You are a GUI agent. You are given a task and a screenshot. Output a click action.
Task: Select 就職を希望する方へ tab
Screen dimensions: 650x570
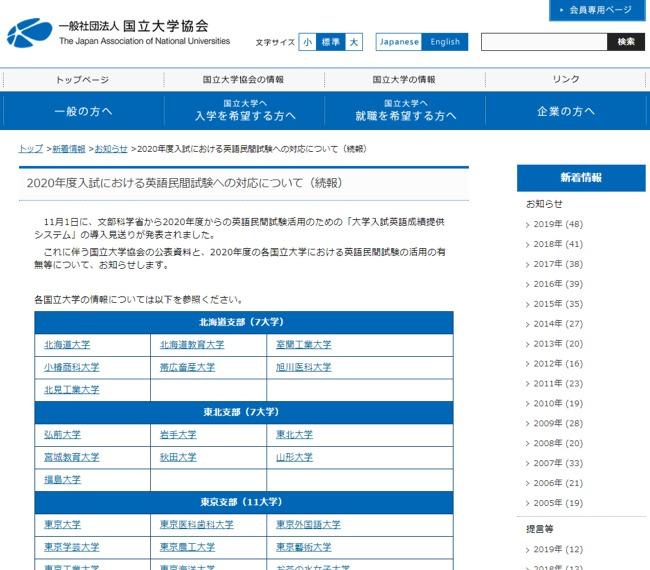(x=405, y=111)
